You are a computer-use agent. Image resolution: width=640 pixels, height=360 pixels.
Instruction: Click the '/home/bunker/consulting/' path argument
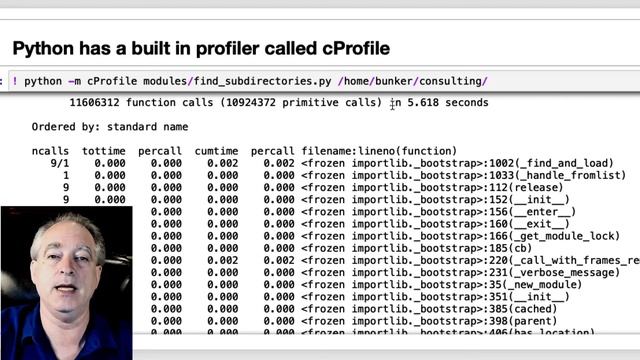pos(413,81)
